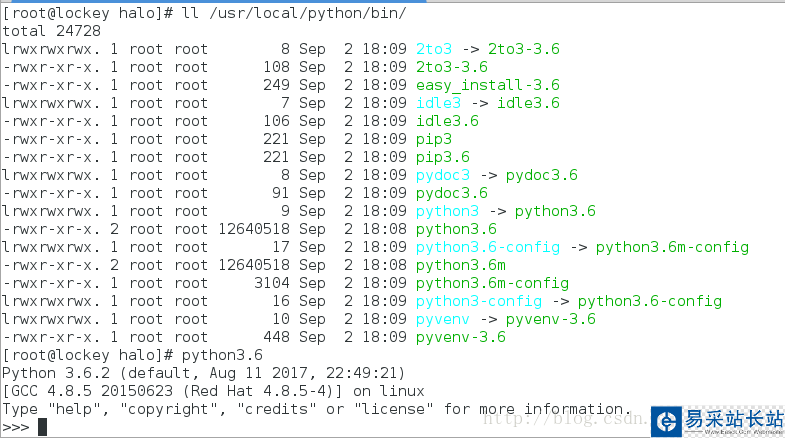Click the cursor block after the >>> prompt
The image size is (785, 438).
point(42,428)
